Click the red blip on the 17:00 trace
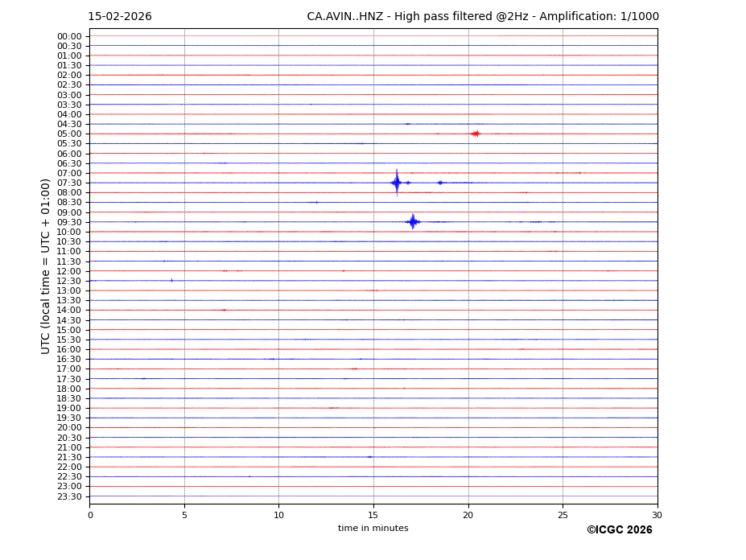 tap(354, 369)
